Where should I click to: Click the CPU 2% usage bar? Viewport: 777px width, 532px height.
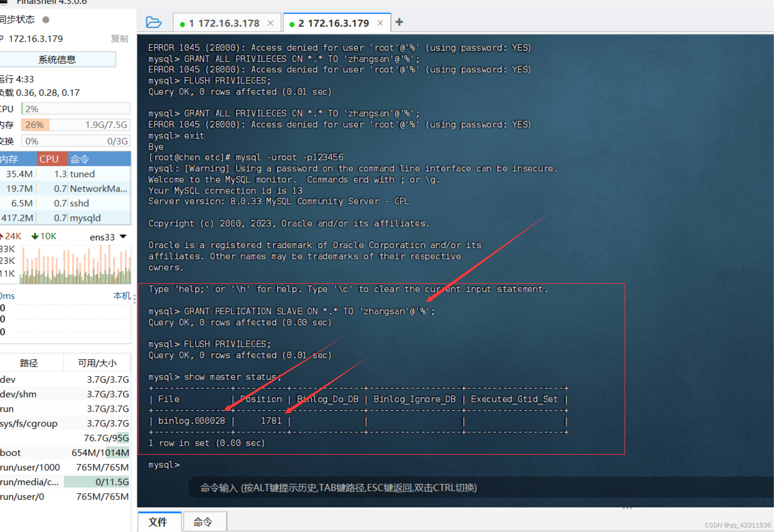(76, 109)
